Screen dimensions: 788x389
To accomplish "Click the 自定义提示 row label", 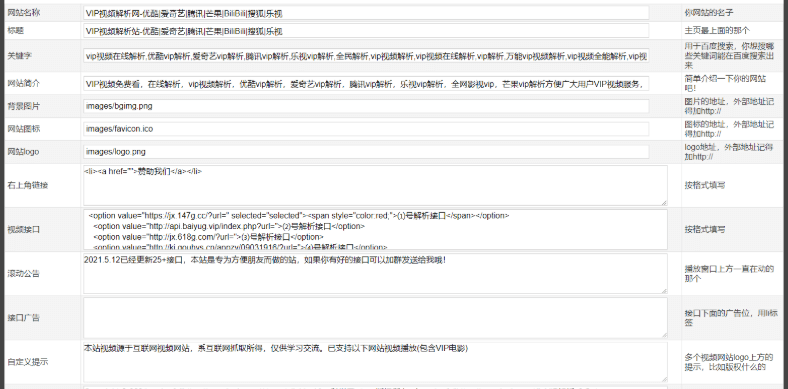I will (x=28, y=362).
